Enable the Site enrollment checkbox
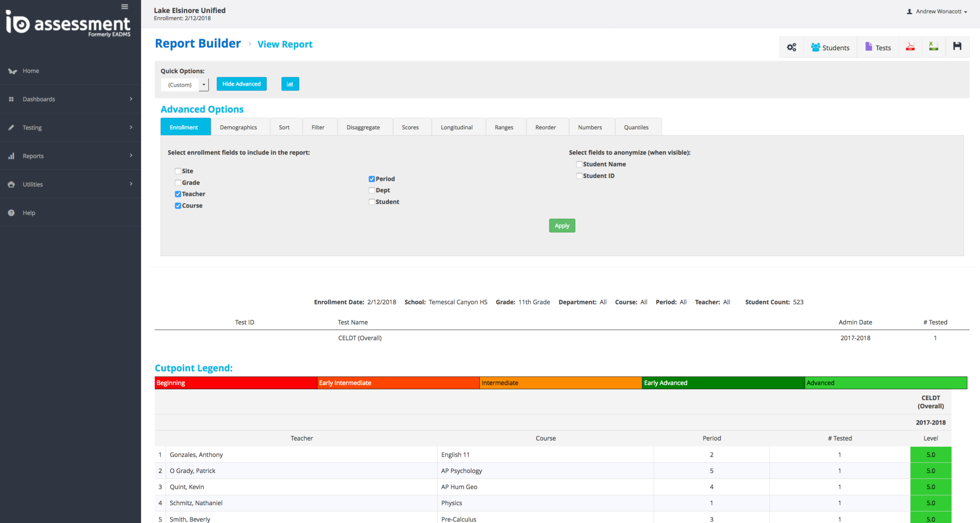Image resolution: width=980 pixels, height=523 pixels. [x=178, y=171]
